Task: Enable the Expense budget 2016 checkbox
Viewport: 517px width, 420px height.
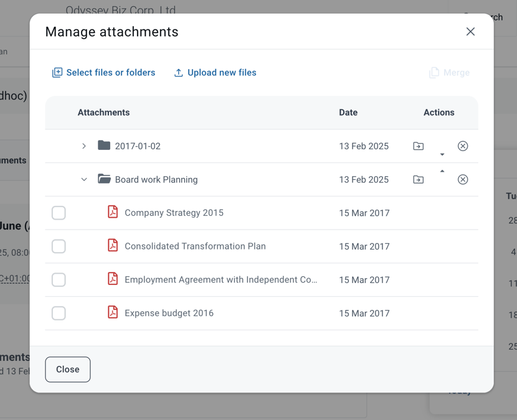Action: [59, 313]
